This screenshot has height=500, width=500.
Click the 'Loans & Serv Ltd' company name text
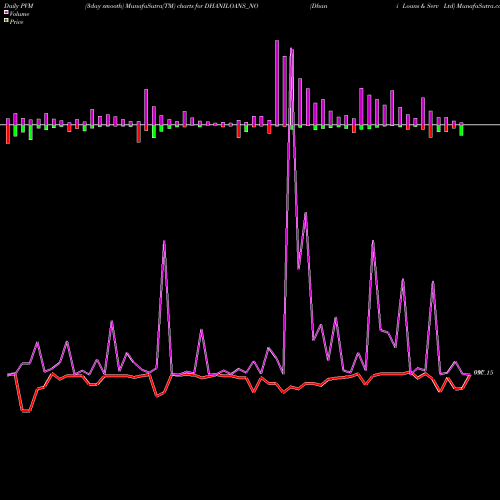point(429,6)
